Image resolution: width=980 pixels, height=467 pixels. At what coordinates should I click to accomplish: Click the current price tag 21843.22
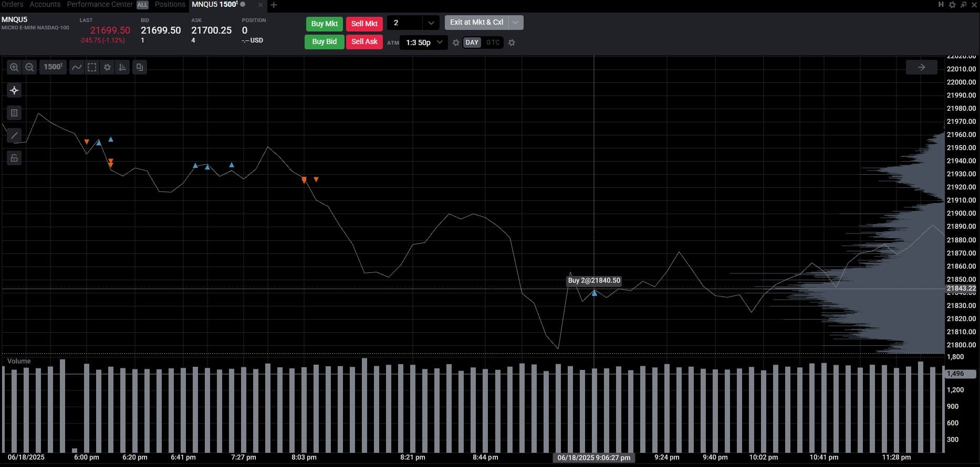pos(961,289)
